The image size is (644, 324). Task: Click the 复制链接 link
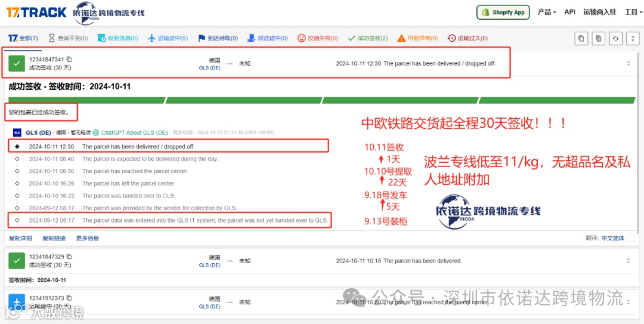click(x=54, y=238)
